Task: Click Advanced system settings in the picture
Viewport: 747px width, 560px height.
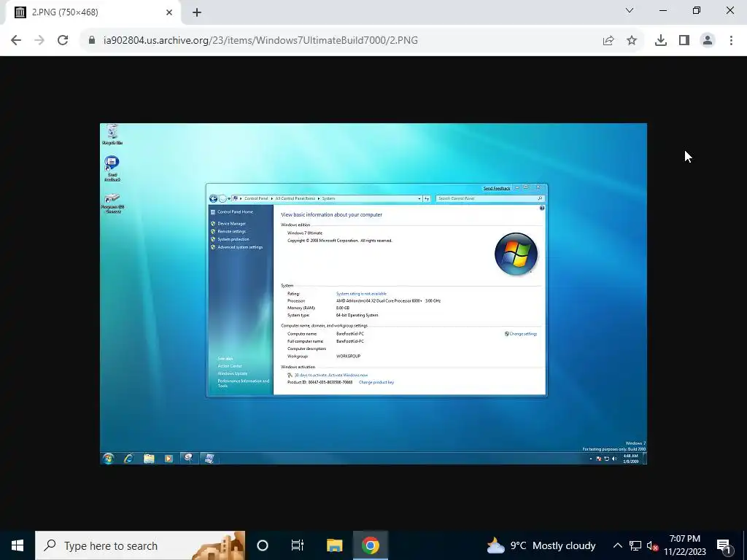Action: [240, 247]
